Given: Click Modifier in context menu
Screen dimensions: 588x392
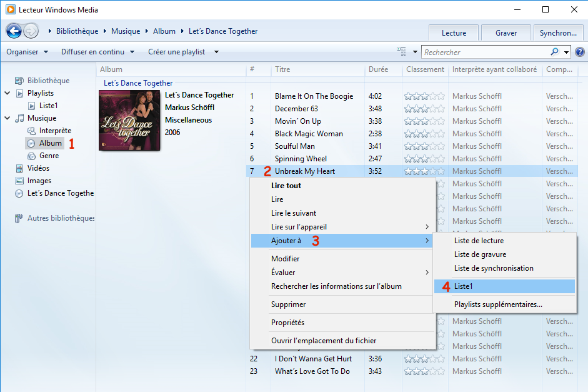Looking at the screenshot, I should tap(286, 259).
